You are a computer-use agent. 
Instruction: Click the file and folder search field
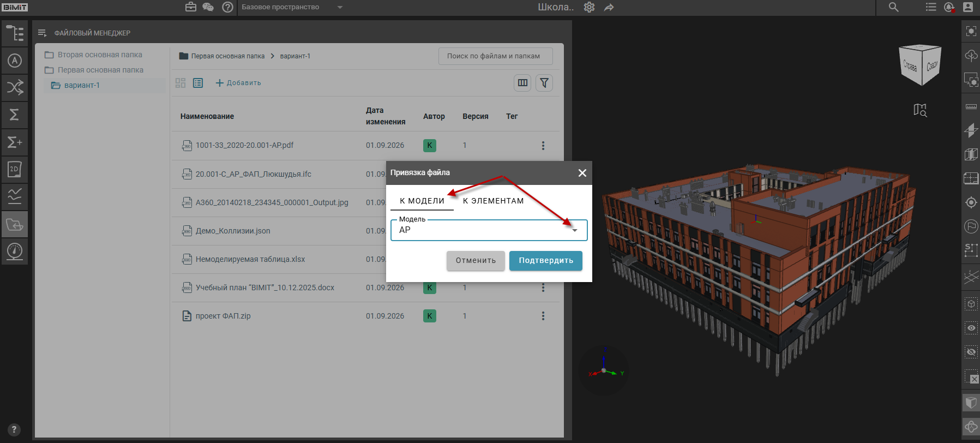pyautogui.click(x=496, y=56)
